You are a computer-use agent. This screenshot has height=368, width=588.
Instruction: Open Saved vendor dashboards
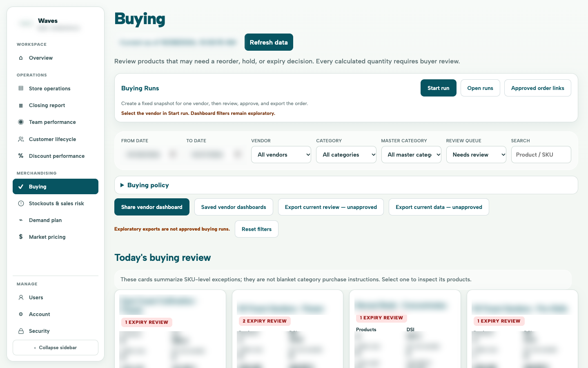pyautogui.click(x=234, y=207)
